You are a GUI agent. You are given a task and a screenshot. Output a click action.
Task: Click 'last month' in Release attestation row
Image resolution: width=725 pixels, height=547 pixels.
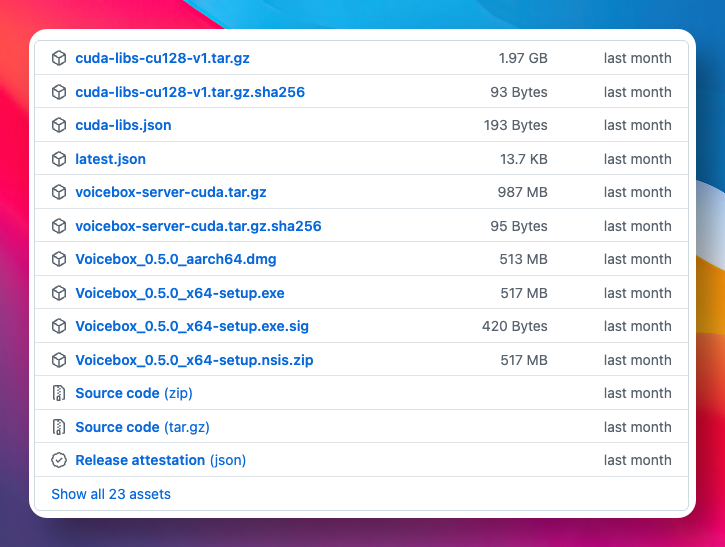click(x=638, y=460)
